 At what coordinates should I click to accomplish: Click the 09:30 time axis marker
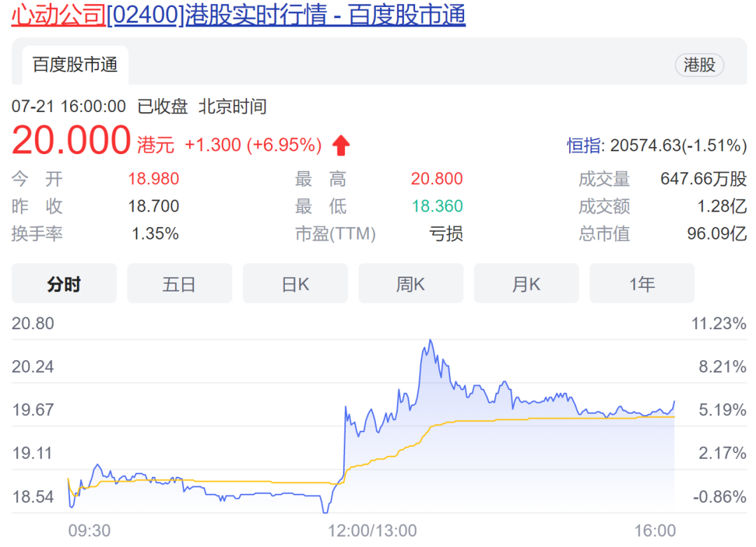coord(89,530)
